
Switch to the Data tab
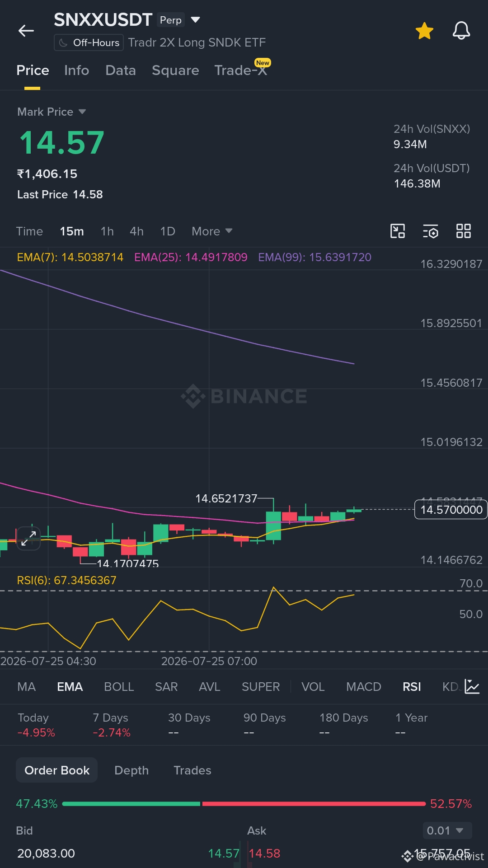pyautogui.click(x=120, y=70)
